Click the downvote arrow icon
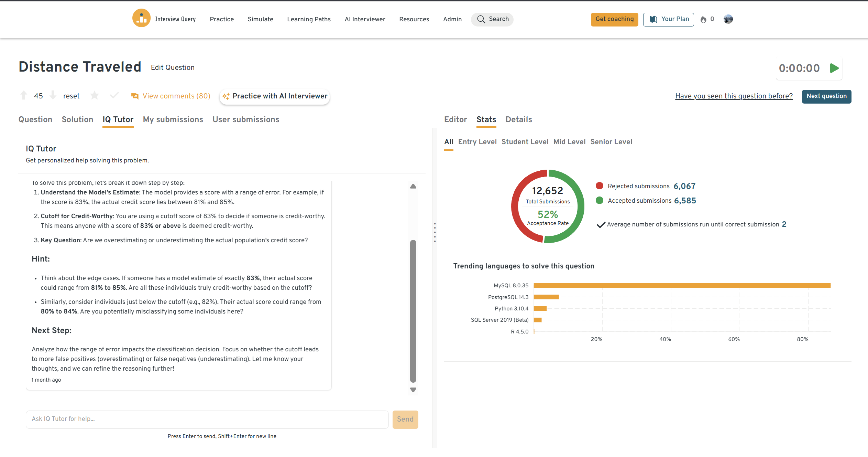The image size is (868, 457). 53,95
